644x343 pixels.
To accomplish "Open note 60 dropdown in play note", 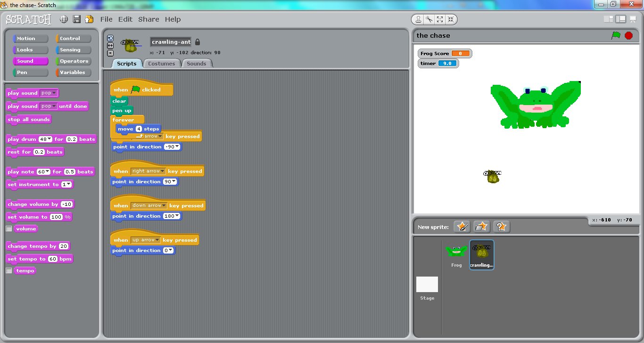I will click(x=44, y=172).
